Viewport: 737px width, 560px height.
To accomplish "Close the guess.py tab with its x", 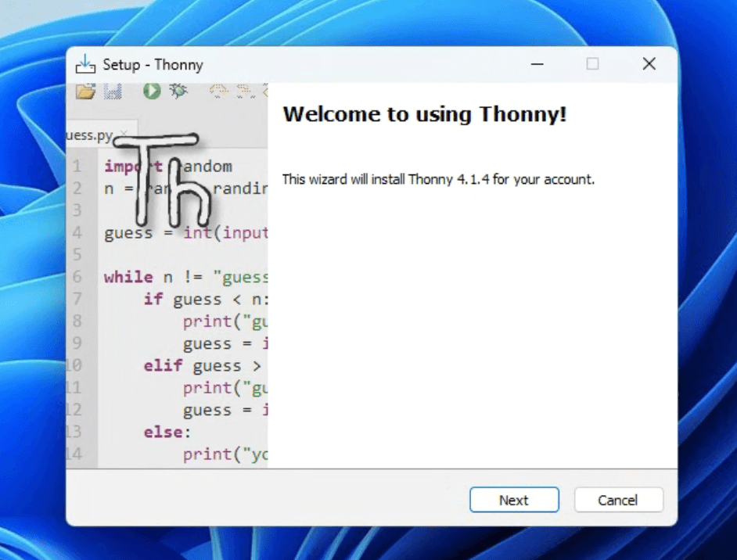I will point(122,133).
